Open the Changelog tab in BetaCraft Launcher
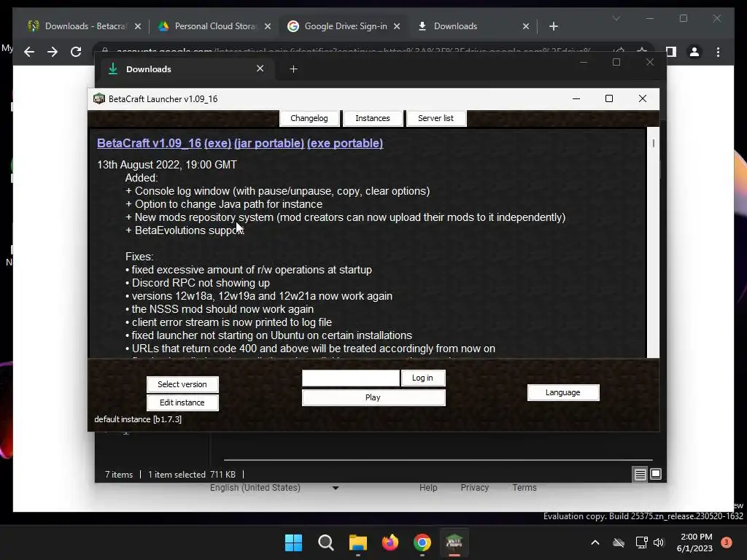The width and height of the screenshot is (747, 560). point(309,118)
